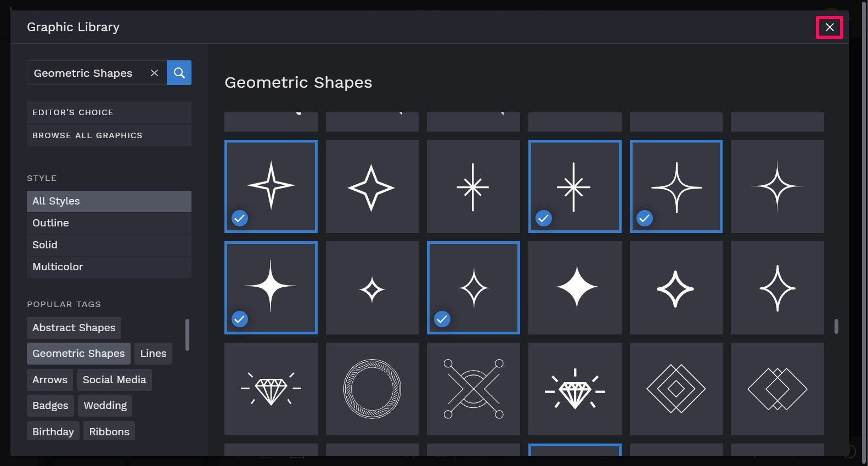The image size is (868, 466).
Task: Select the double-ring circle graphic
Action: click(372, 389)
